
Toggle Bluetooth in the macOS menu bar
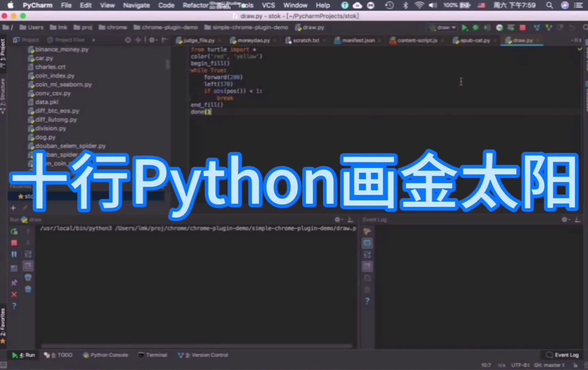[405, 5]
